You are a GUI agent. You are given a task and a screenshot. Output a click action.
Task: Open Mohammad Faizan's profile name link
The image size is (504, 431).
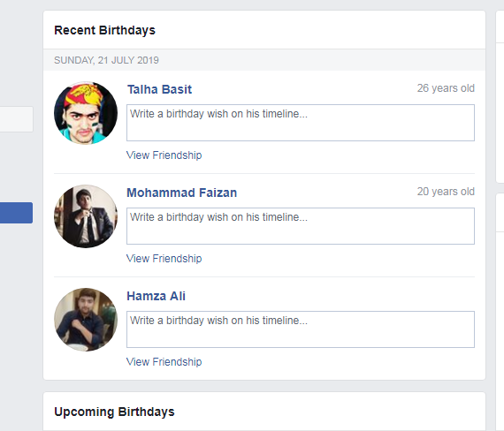coord(181,193)
